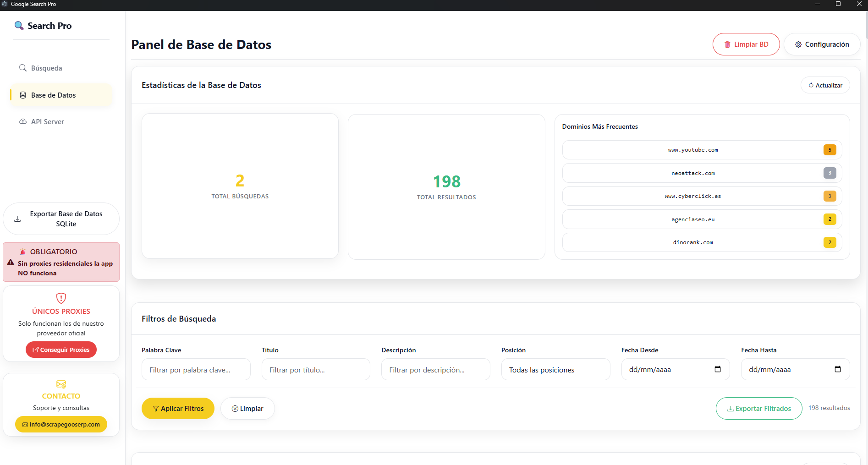This screenshot has width=868, height=465.
Task: Click the Conseguir Proxies link button
Action: pyautogui.click(x=61, y=350)
